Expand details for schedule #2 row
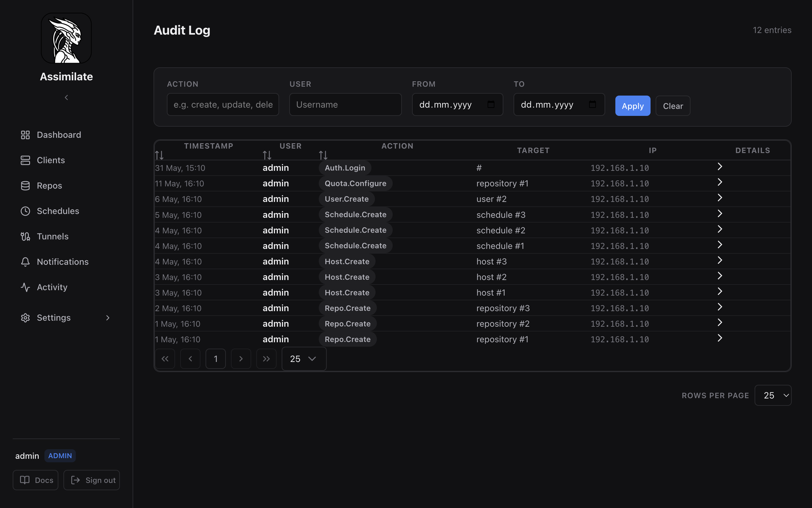 coord(720,229)
